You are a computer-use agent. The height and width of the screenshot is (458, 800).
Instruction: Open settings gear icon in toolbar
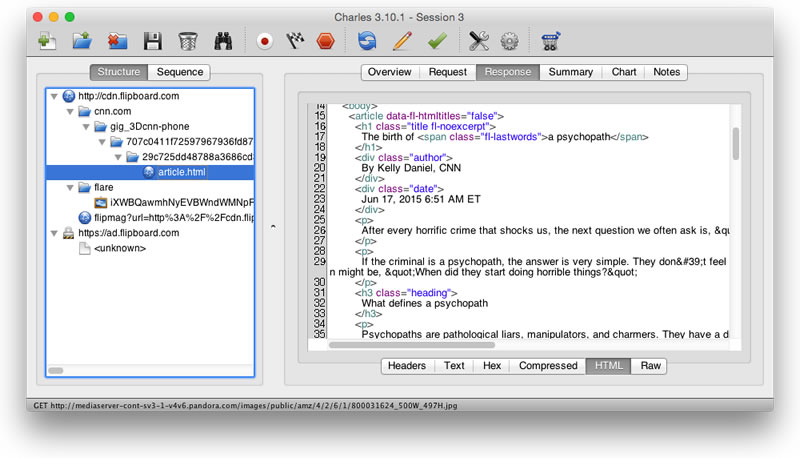pos(509,41)
